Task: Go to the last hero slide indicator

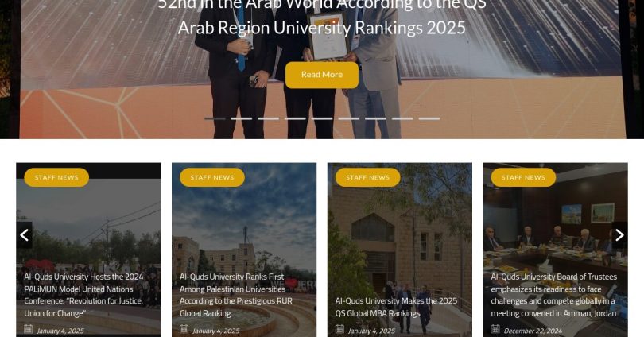Action: [429, 118]
